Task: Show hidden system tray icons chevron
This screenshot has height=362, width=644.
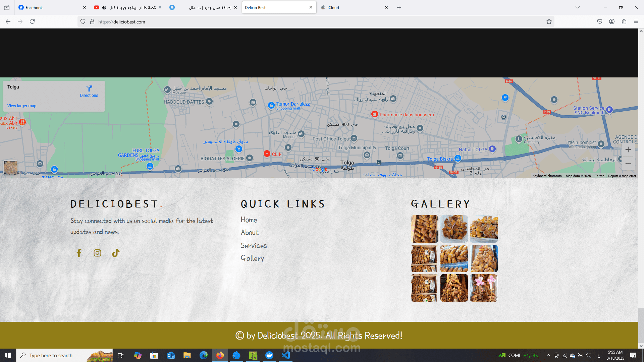Action: 548,355
